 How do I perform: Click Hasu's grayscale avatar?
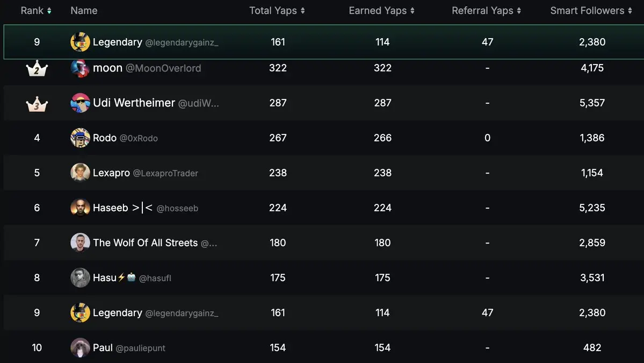80,277
